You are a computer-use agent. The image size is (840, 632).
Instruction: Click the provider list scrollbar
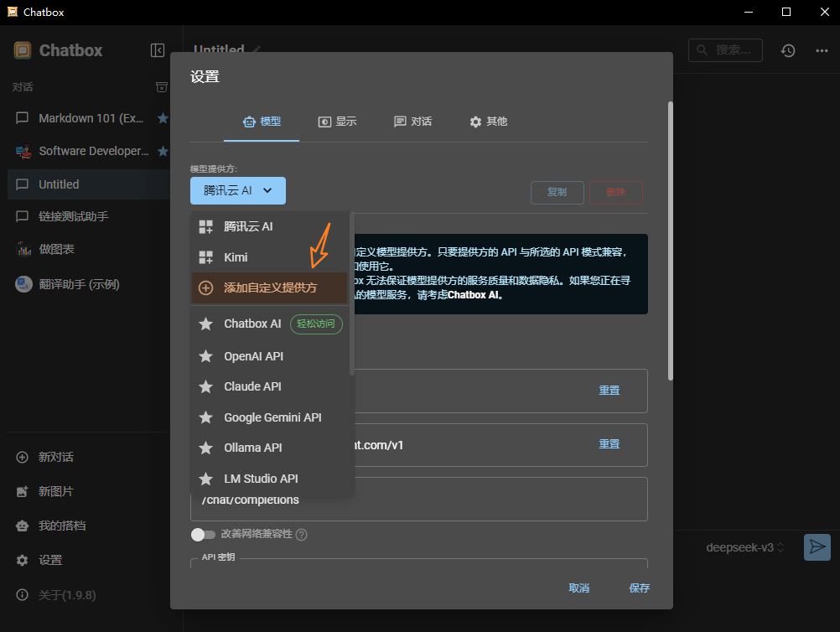pyautogui.click(x=352, y=293)
